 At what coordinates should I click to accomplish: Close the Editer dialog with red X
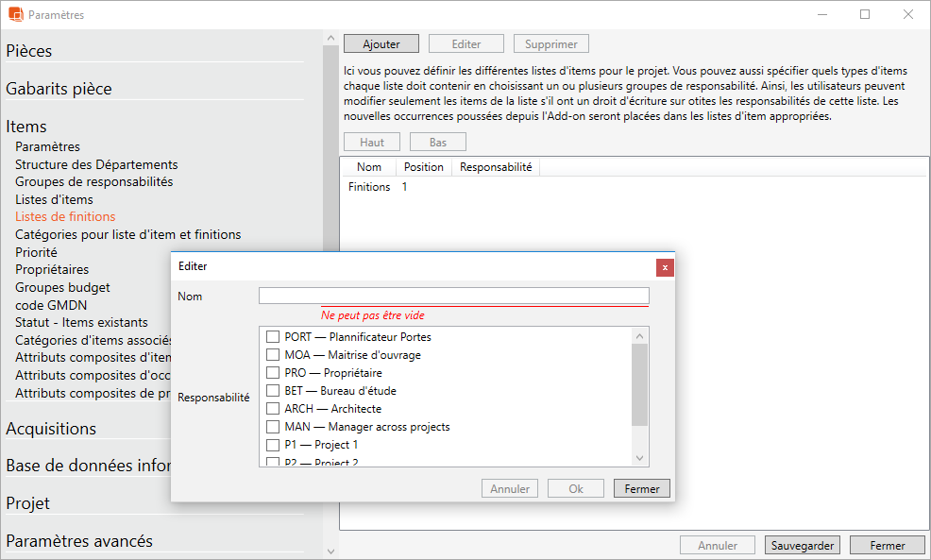[x=665, y=267]
